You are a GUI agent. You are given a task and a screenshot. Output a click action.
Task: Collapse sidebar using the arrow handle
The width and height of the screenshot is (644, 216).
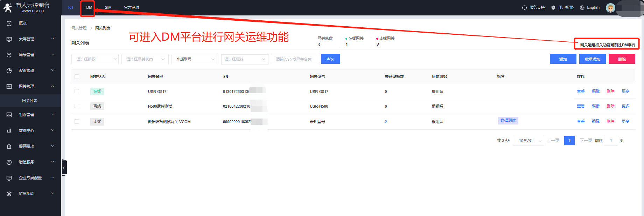pyautogui.click(x=64, y=168)
